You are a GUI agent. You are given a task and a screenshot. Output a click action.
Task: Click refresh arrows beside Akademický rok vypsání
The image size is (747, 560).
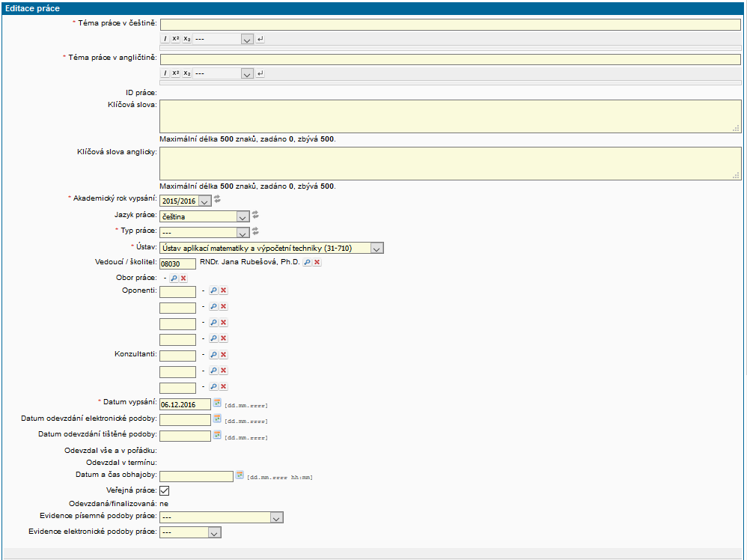coord(217,199)
